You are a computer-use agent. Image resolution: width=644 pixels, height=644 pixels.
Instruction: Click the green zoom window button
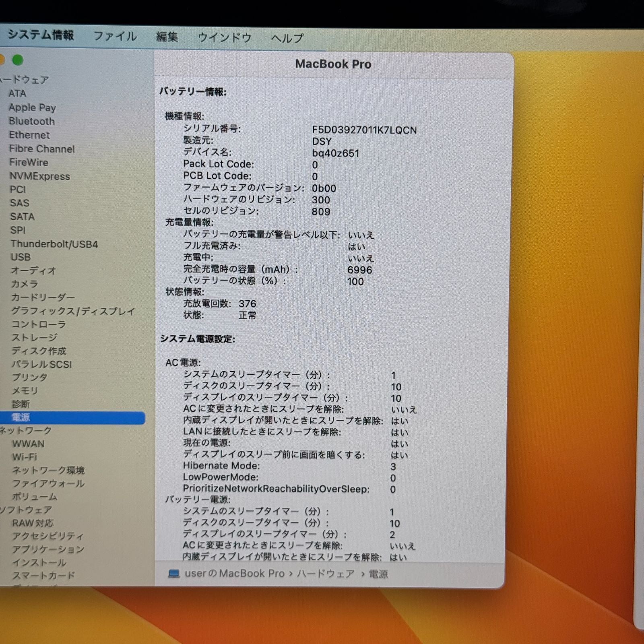point(17,60)
